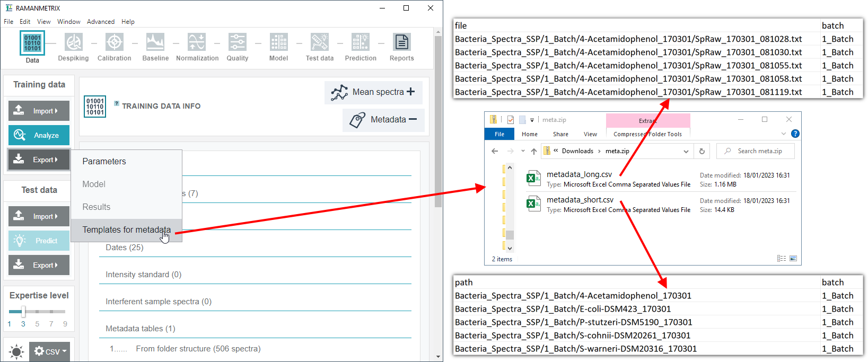868x362 pixels.
Task: Open Dates (25) section
Action: coord(255,248)
